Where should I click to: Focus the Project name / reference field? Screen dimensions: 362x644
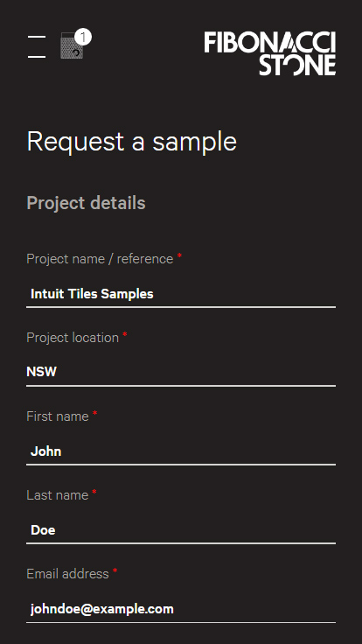pos(181,294)
